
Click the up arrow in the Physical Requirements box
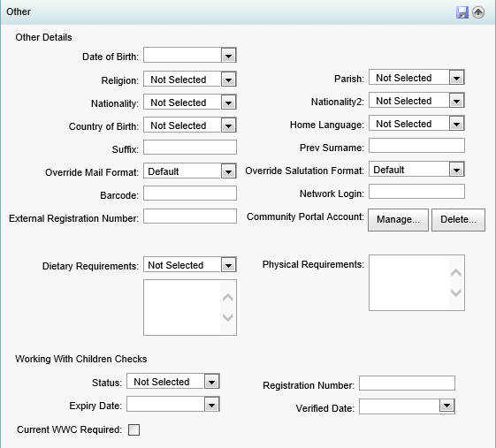pyautogui.click(x=456, y=272)
